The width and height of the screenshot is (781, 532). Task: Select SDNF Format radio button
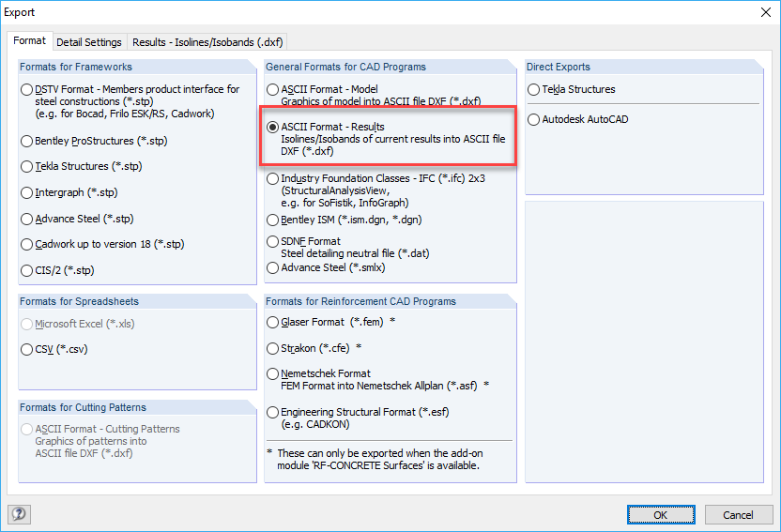(273, 241)
